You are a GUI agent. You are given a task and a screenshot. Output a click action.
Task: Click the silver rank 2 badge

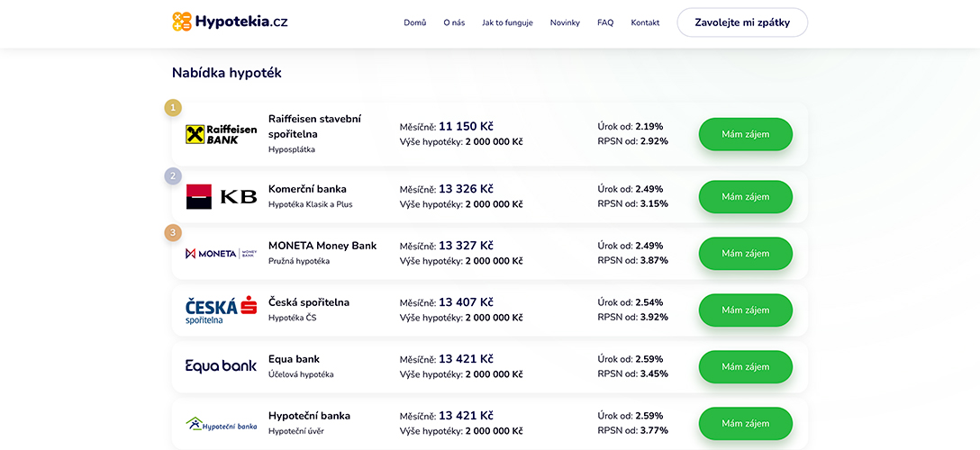[x=173, y=176]
